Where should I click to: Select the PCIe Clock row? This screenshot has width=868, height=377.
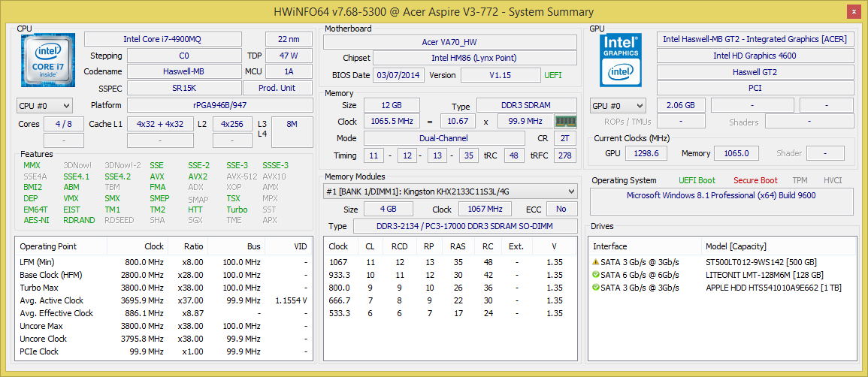(x=165, y=351)
